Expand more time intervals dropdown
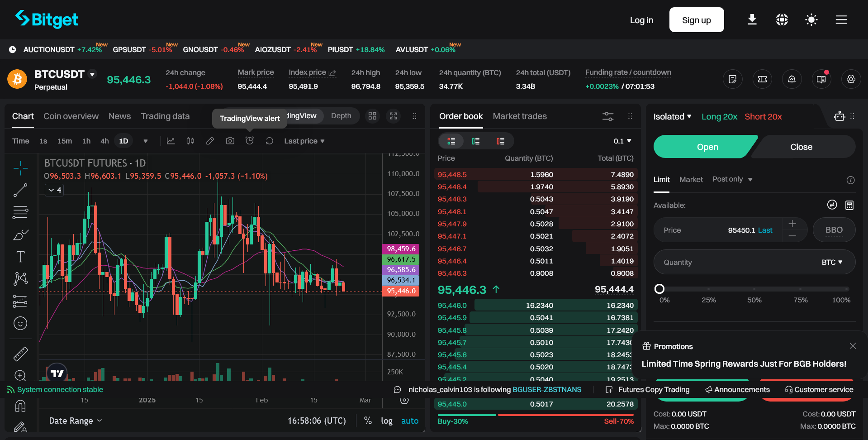868x440 pixels. 146,141
